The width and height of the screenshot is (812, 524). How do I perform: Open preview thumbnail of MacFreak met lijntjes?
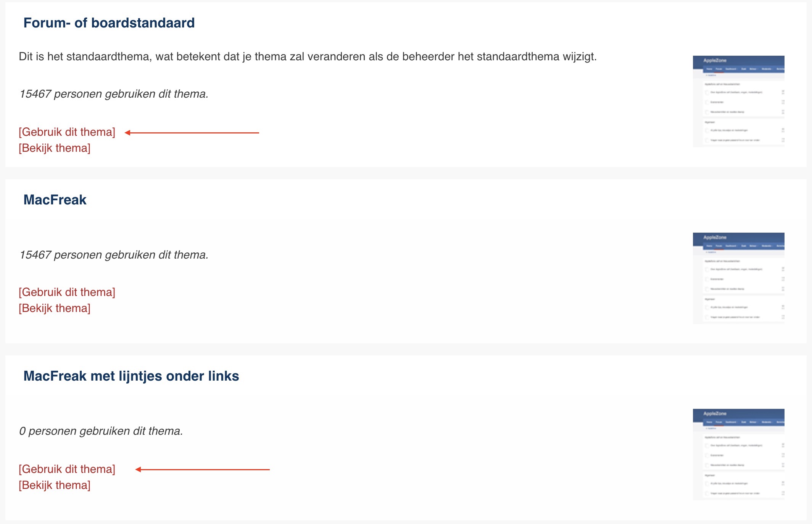tap(738, 455)
